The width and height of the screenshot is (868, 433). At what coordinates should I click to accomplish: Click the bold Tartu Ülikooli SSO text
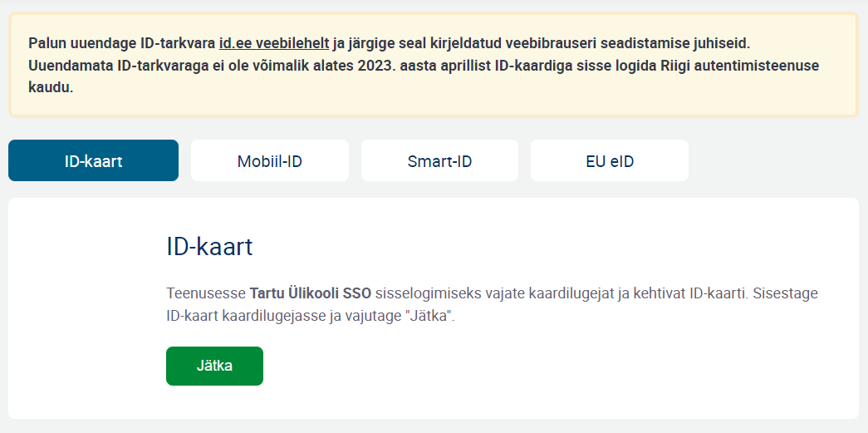311,293
